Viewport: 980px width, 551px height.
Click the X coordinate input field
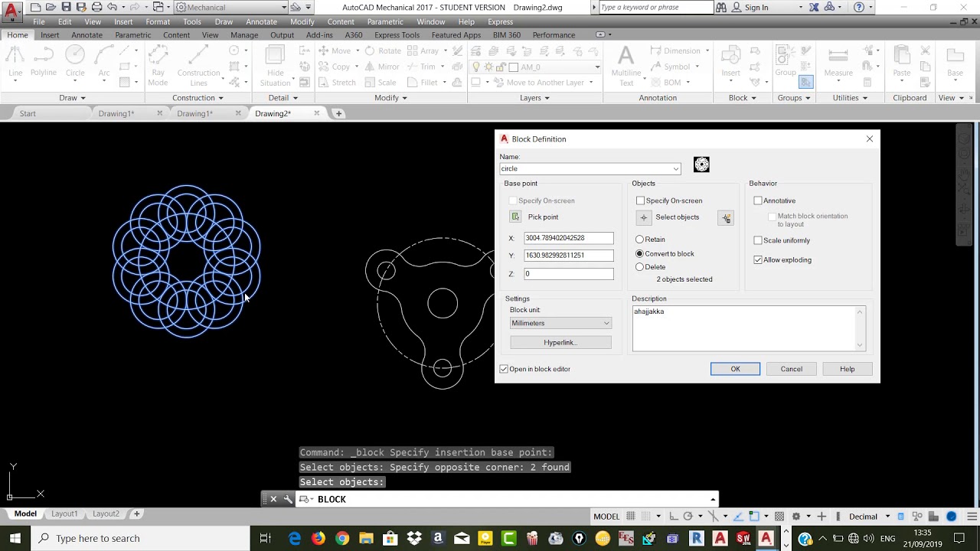(568, 238)
